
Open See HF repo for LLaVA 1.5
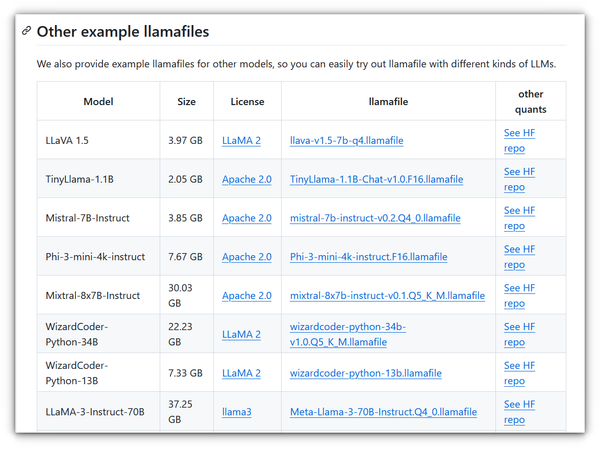click(519, 141)
